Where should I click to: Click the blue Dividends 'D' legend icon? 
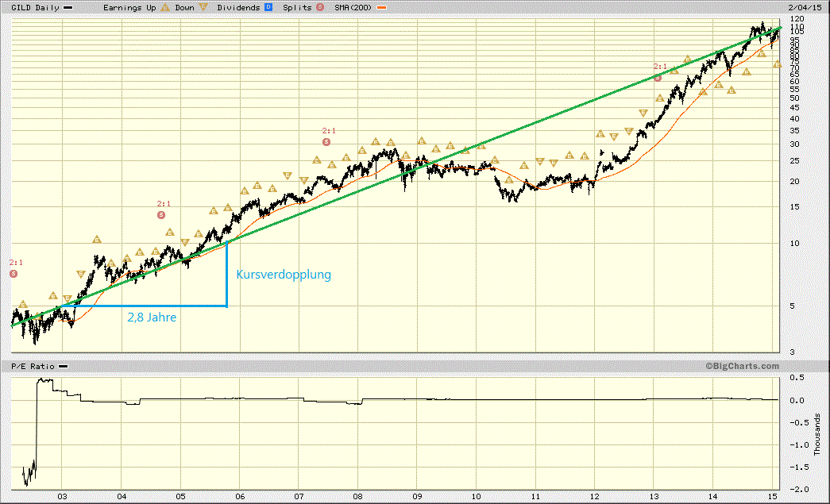pyautogui.click(x=268, y=7)
